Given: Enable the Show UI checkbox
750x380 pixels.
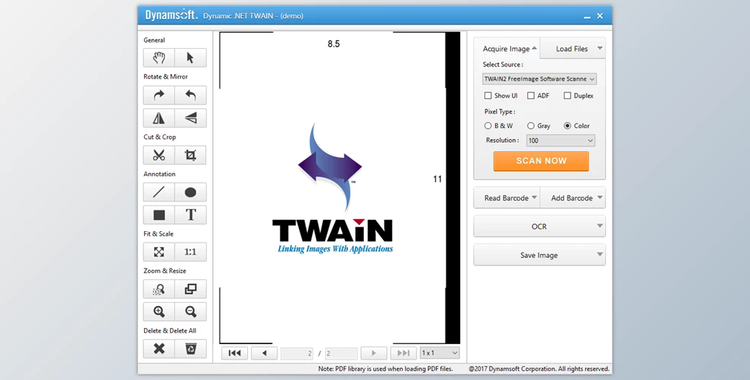Looking at the screenshot, I should pyautogui.click(x=488, y=96).
